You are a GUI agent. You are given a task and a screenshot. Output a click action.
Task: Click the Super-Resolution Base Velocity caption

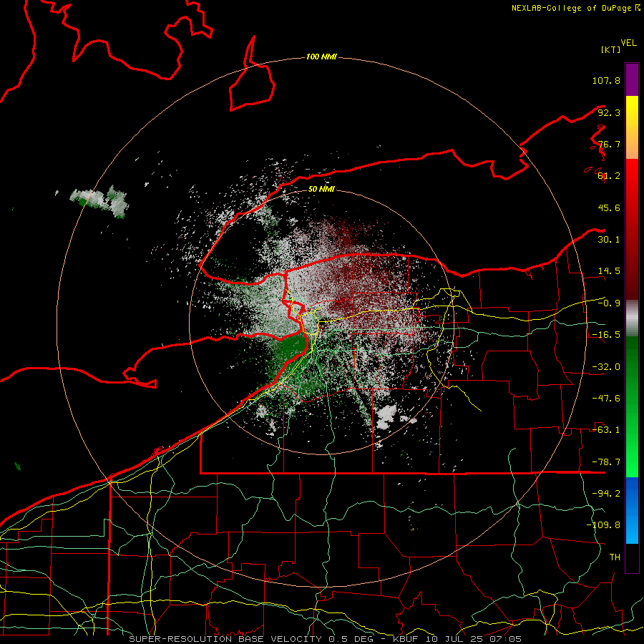point(326,639)
